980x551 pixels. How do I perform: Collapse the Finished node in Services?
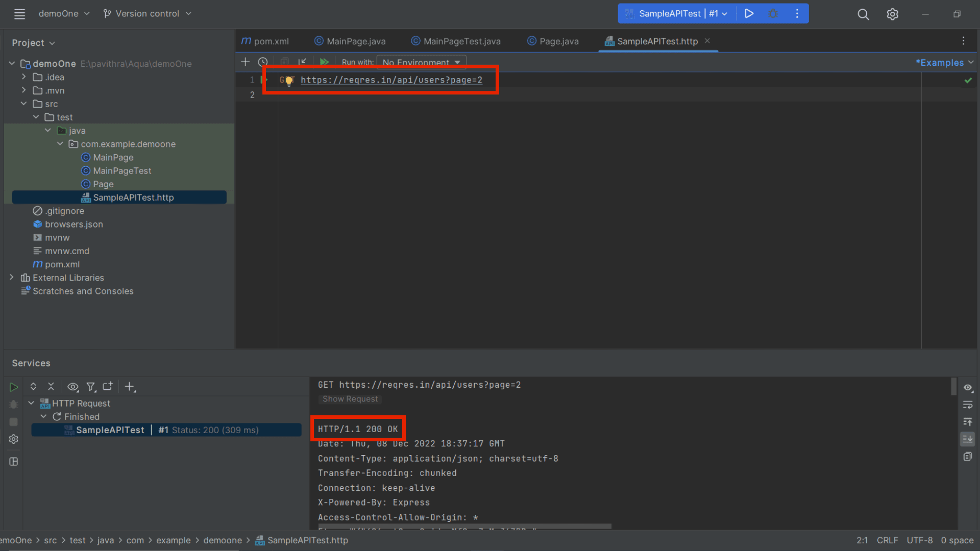44,416
